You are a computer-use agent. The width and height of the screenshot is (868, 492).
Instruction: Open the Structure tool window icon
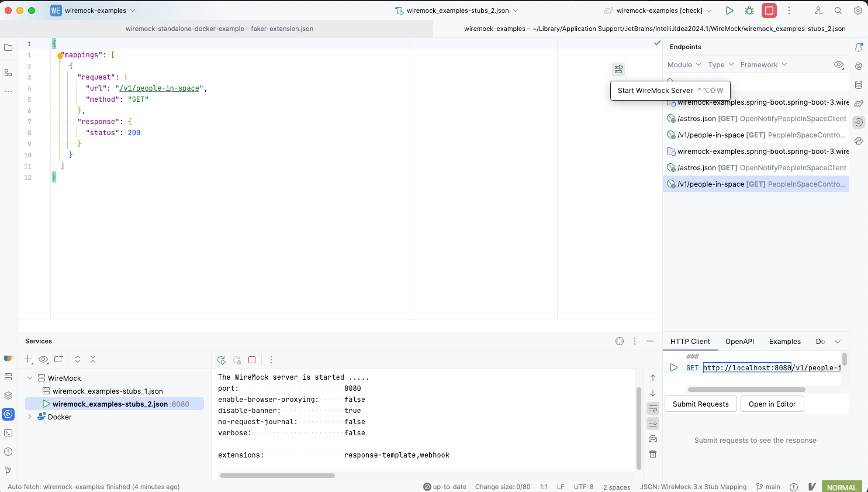[8, 73]
